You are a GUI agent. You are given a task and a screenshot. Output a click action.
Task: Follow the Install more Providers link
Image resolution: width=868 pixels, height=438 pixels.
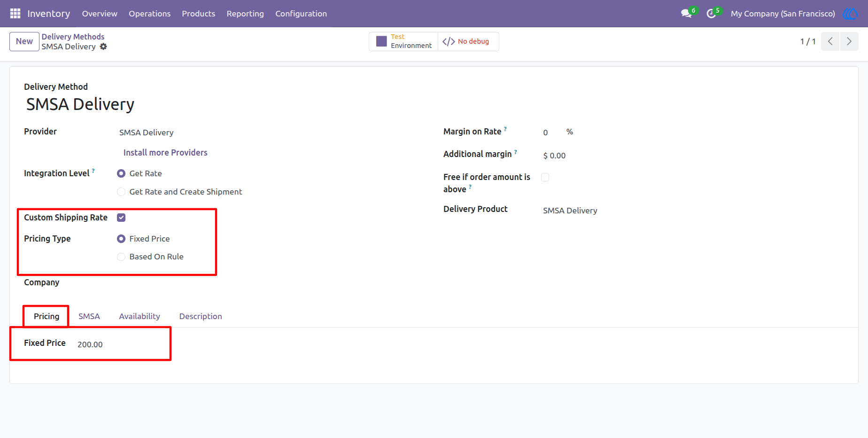(165, 153)
